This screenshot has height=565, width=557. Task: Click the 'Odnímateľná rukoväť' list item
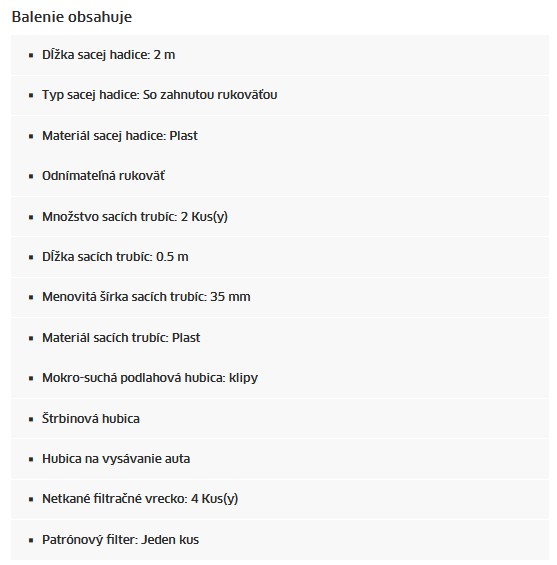[x=103, y=176]
